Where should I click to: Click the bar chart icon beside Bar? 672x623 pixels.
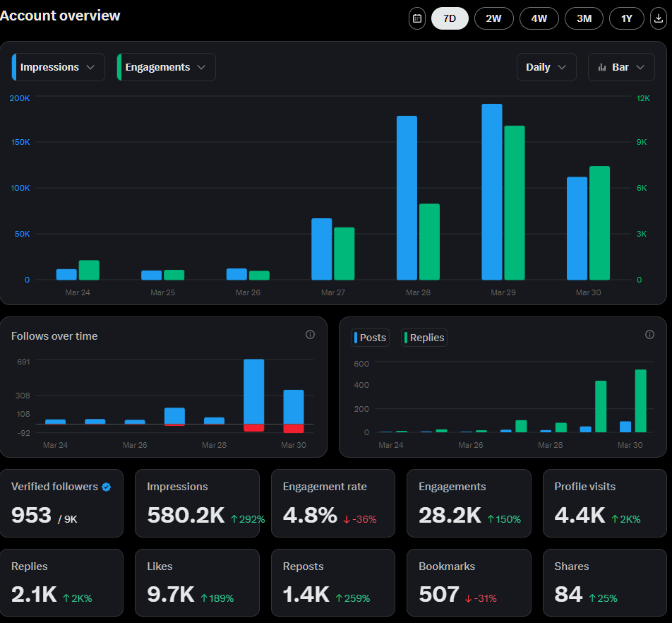pyautogui.click(x=602, y=67)
